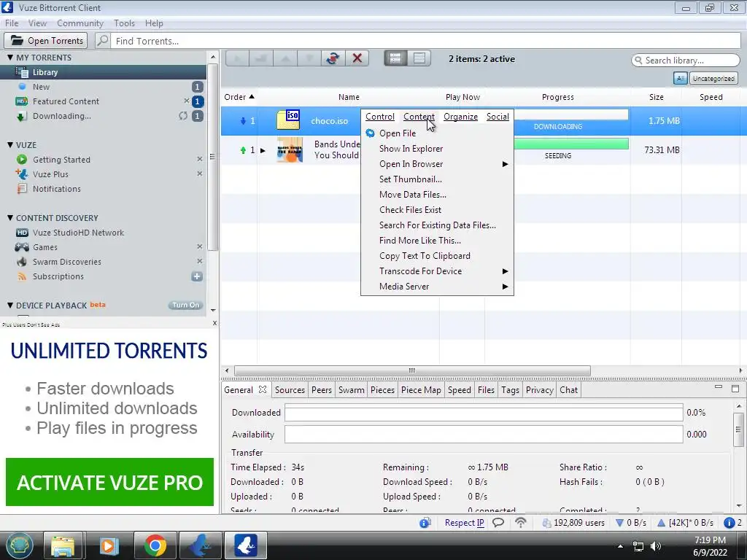
Task: Click the recheck/force-start refresh toolbar icon
Action: (333, 58)
